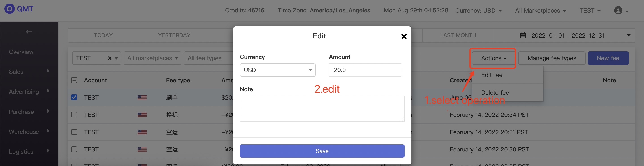Open the All marketplaces filter dropdown

coord(152,58)
